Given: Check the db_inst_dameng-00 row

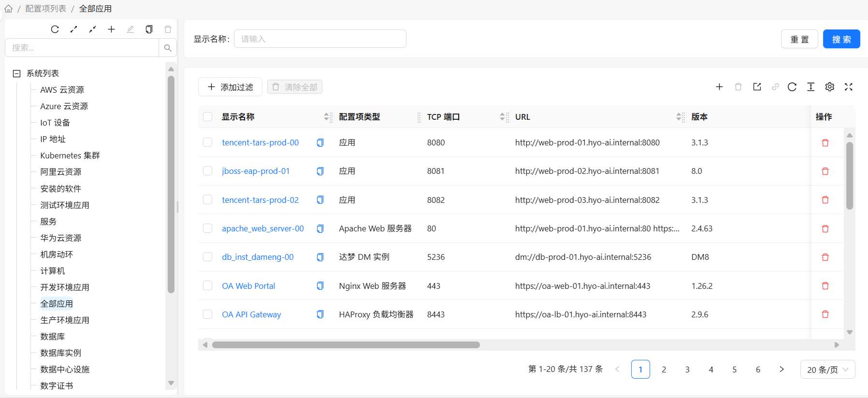Looking at the screenshot, I should (x=208, y=257).
